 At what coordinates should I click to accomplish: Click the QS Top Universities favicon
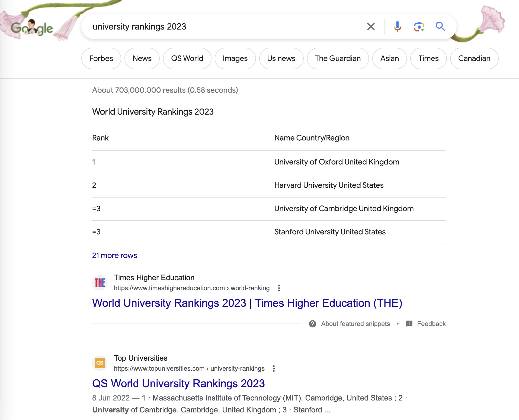100,363
